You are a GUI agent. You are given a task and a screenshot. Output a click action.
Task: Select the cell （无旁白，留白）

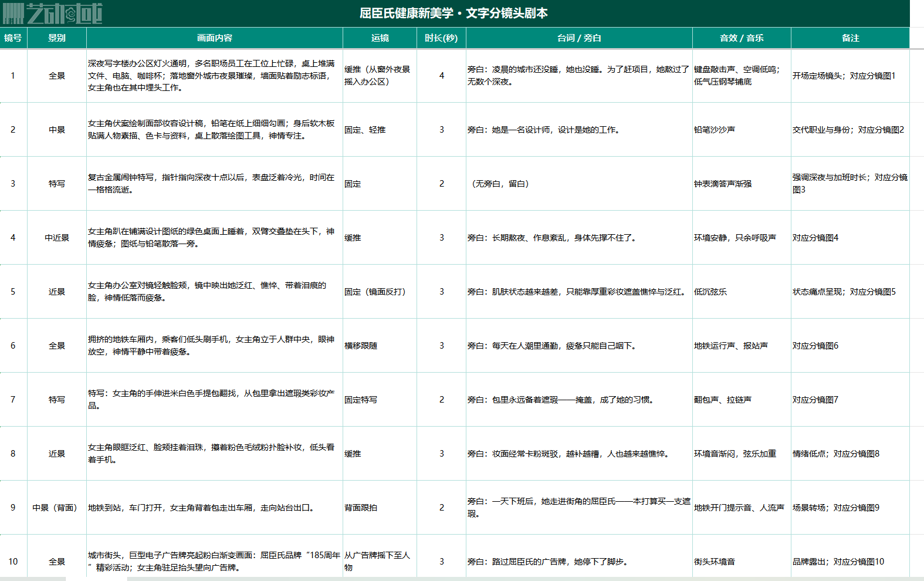tap(579, 184)
